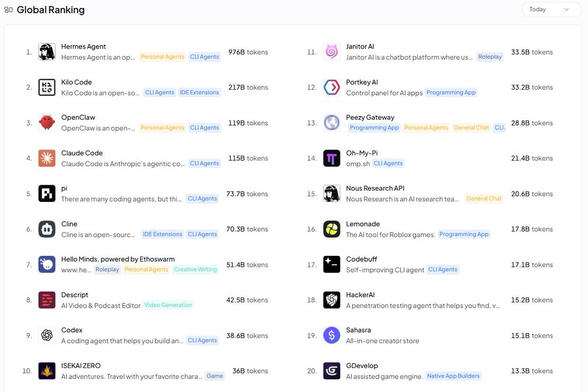Click the Global Ranking header icon
This screenshot has height=392, width=588.
tap(8, 10)
